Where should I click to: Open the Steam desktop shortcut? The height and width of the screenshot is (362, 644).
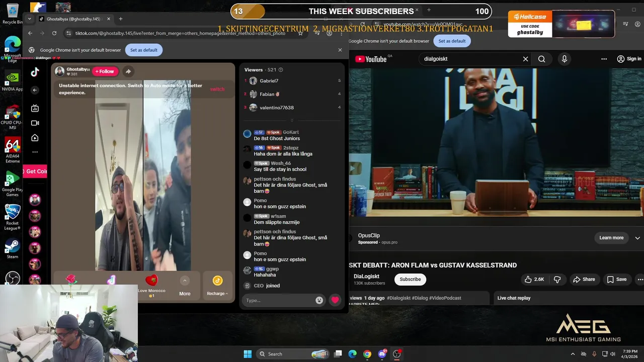click(x=12, y=248)
